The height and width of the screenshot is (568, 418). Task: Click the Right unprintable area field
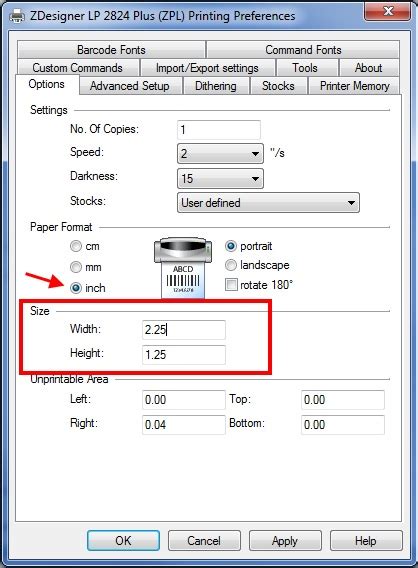pos(184,425)
